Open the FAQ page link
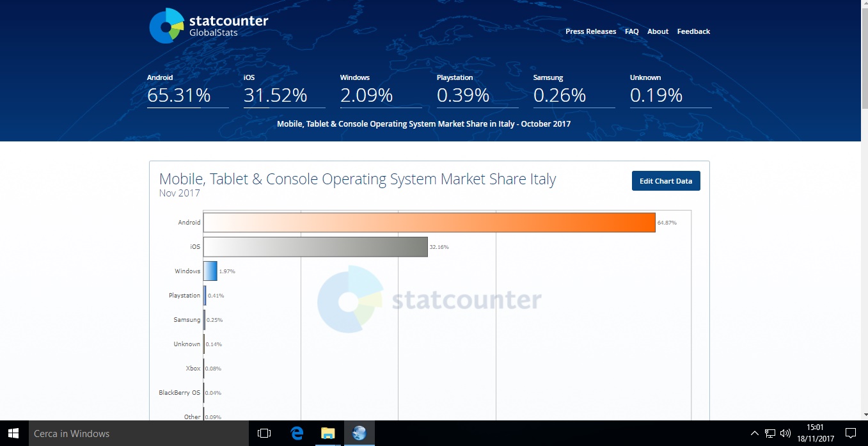868x446 pixels. [631, 31]
